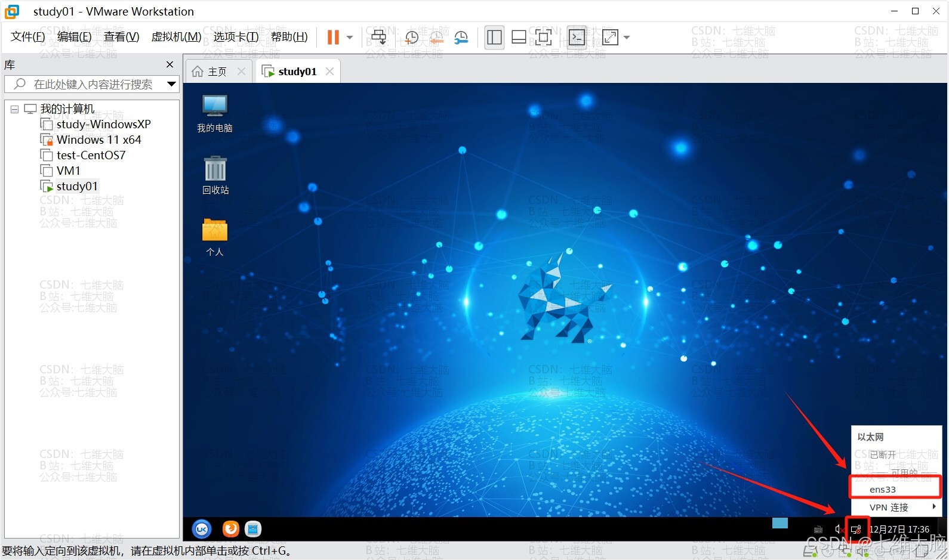Send Ctrl+Alt+Del to the virtual machine
Image resolution: width=949 pixels, height=560 pixels.
(378, 37)
